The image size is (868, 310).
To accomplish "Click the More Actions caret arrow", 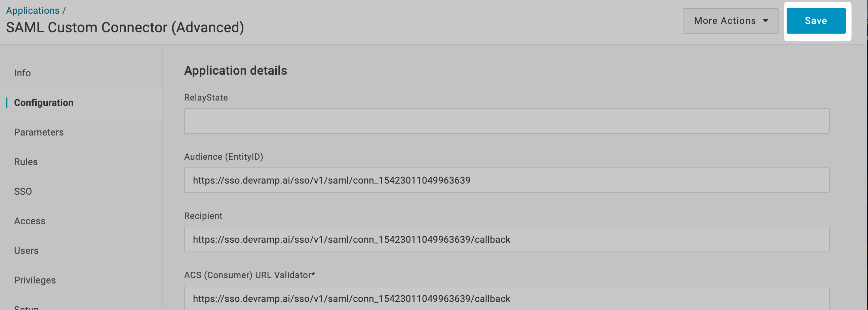I will [765, 21].
